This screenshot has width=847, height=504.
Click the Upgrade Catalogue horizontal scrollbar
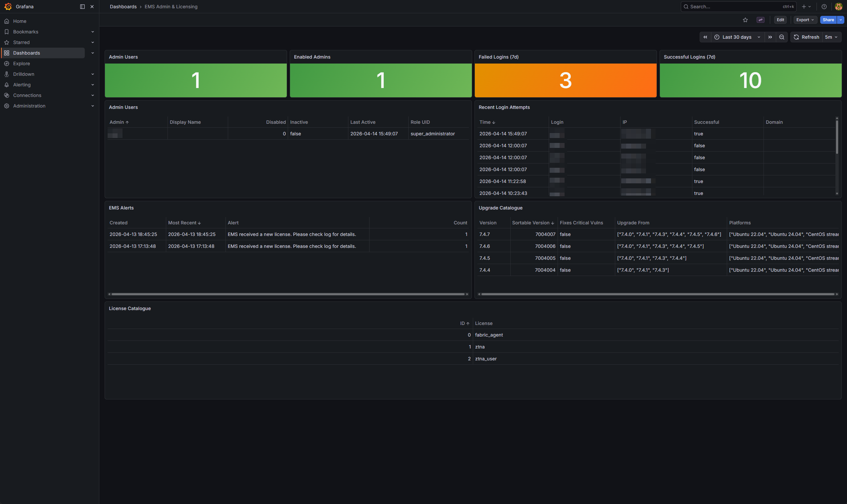click(658, 294)
